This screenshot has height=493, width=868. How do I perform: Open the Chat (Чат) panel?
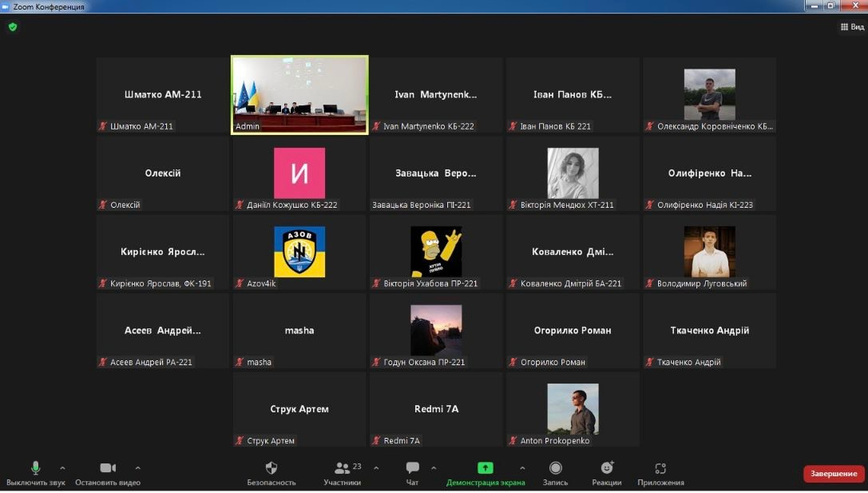(412, 469)
